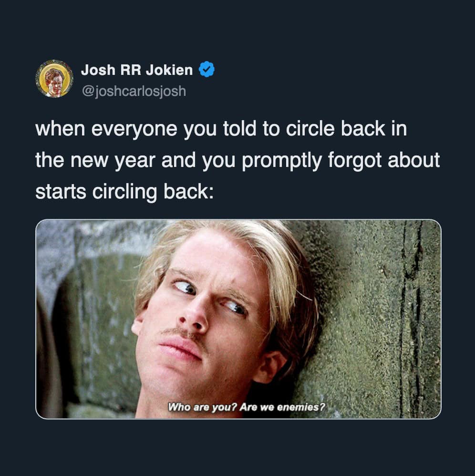Click the tweet line starting "when everyone"
This screenshot has height=476, width=475.
point(221,129)
